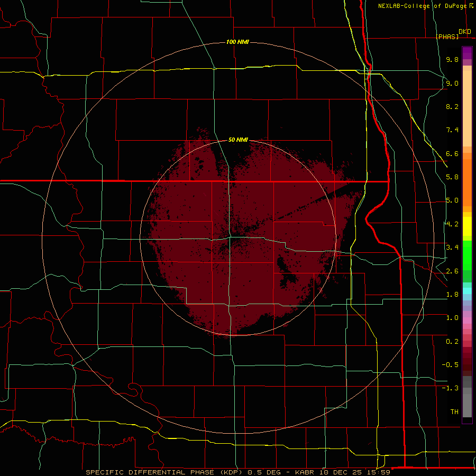Click the purple top segment of the color bar
Viewport: 476px width, 476px height.
pyautogui.click(x=467, y=53)
